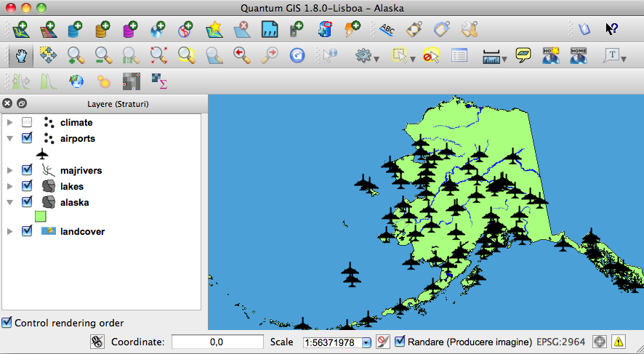Click the ABC Labeling tool icon
Screen dimensions: 644x354
pyautogui.click(x=387, y=30)
